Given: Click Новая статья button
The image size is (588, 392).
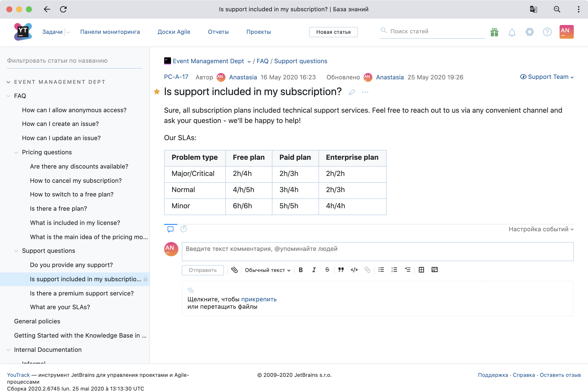Looking at the screenshot, I should point(334,31).
